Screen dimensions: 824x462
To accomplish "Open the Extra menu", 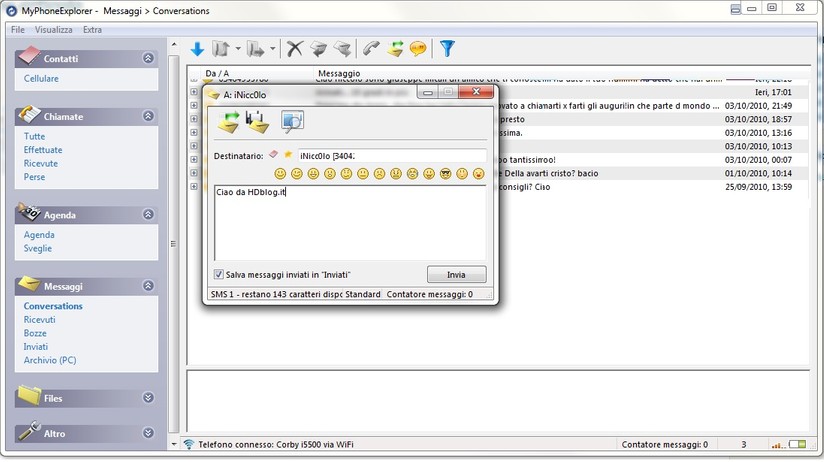I will click(x=92, y=30).
